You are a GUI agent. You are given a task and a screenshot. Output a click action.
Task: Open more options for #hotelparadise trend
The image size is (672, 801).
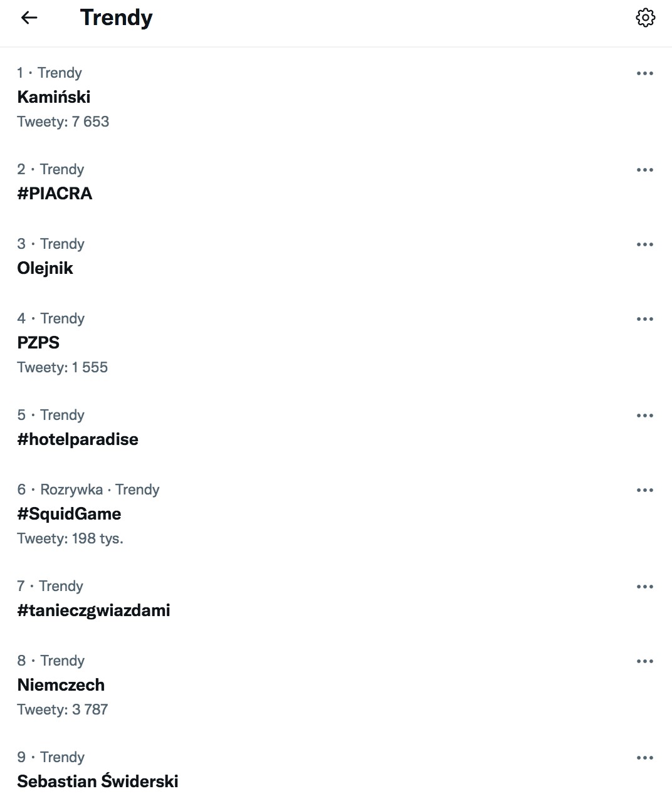[x=644, y=416]
